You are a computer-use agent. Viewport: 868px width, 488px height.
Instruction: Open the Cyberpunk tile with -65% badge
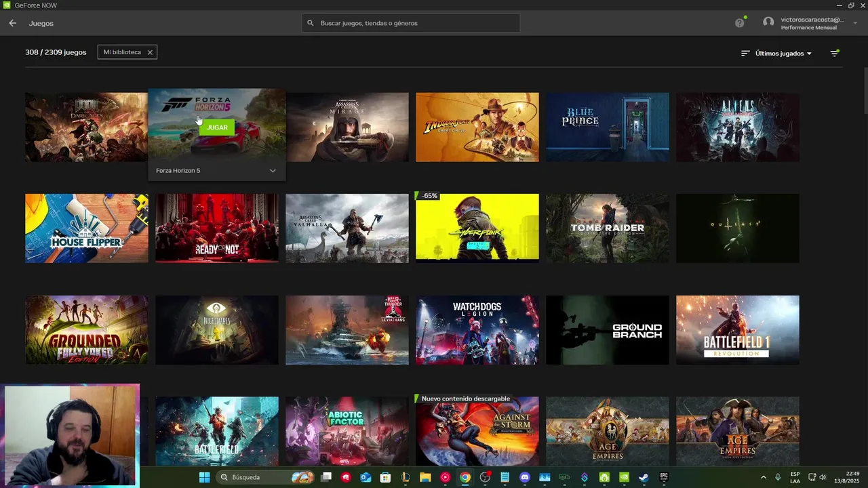477,228
